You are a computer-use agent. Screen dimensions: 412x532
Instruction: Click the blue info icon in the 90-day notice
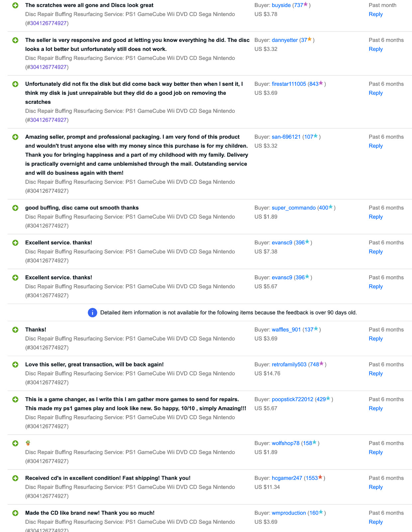pyautogui.click(x=92, y=313)
